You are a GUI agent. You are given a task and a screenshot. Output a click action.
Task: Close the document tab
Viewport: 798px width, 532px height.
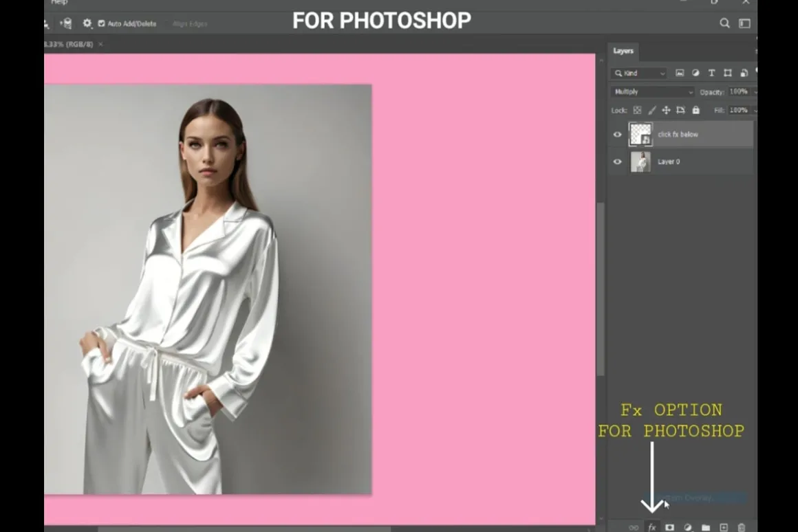[x=100, y=44]
